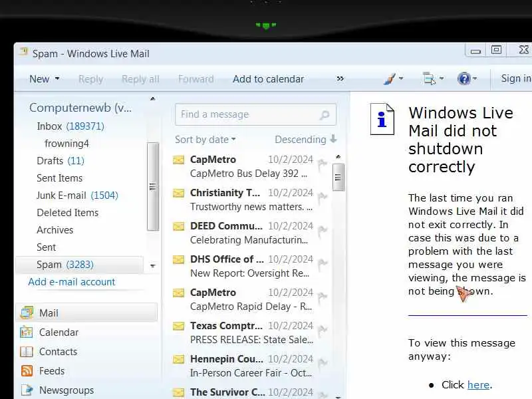Open Christianity T... Trustworthy news message

pos(251,200)
